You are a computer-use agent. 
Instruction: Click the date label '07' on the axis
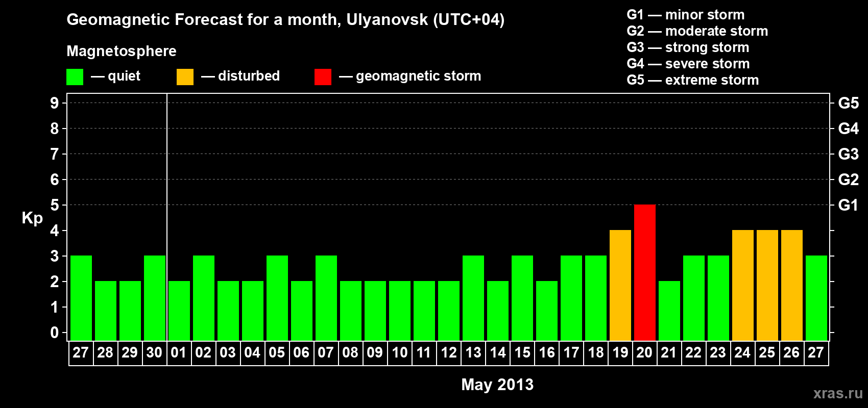326,353
